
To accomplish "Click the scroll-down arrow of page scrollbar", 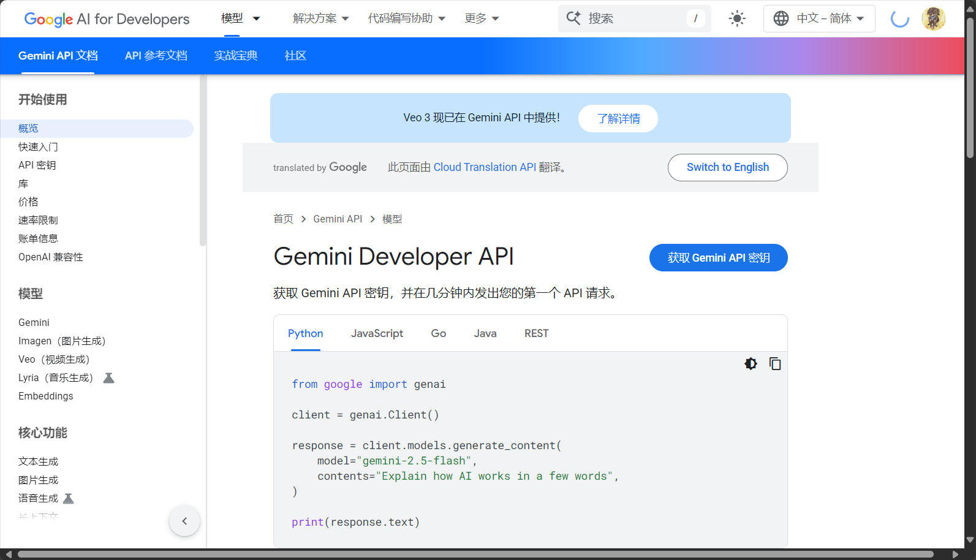I will (970, 540).
